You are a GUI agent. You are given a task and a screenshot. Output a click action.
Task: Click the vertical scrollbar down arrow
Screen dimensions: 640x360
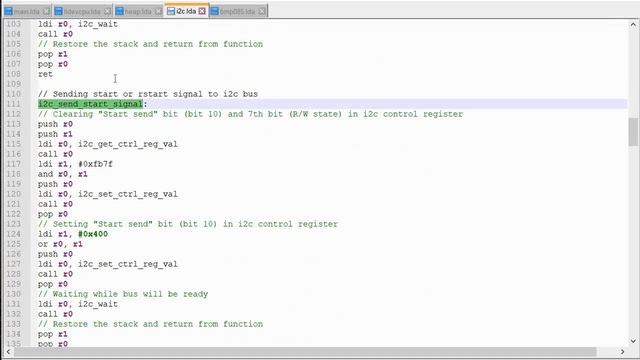633,341
